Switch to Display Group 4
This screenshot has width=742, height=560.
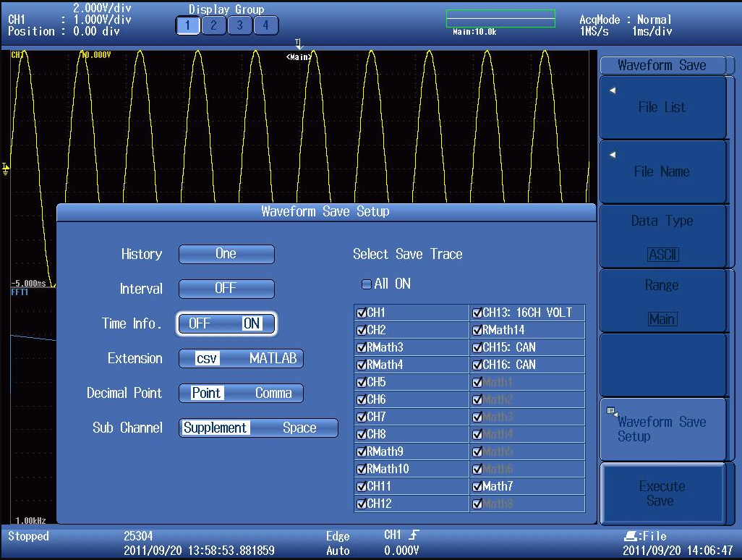265,25
